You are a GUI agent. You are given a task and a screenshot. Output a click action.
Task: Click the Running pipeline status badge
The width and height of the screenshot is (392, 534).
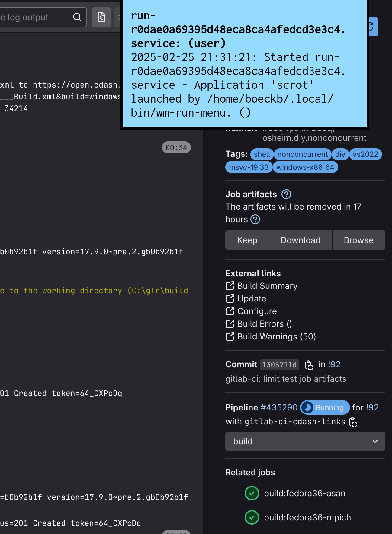tap(325, 407)
